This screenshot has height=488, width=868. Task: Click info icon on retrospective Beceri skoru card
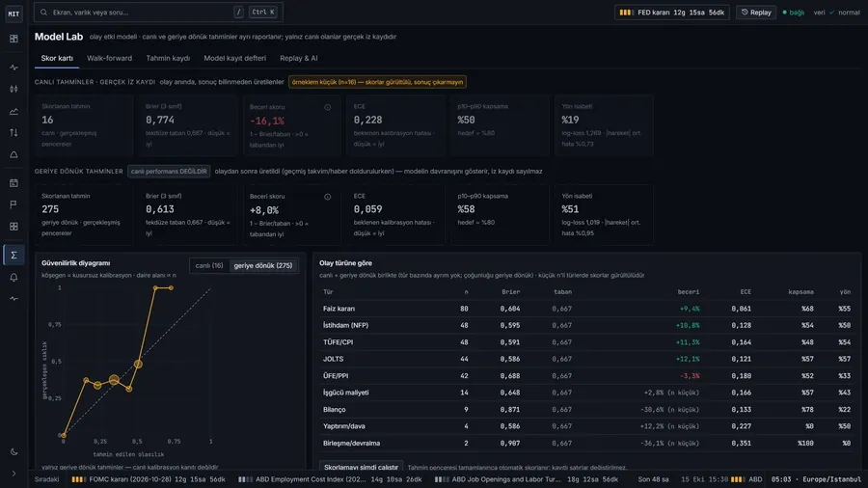coord(327,197)
